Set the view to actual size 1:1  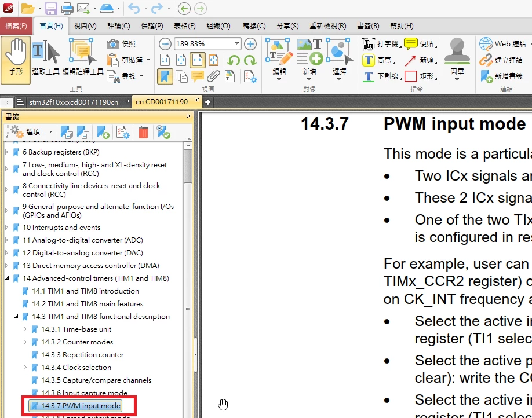tap(165, 60)
